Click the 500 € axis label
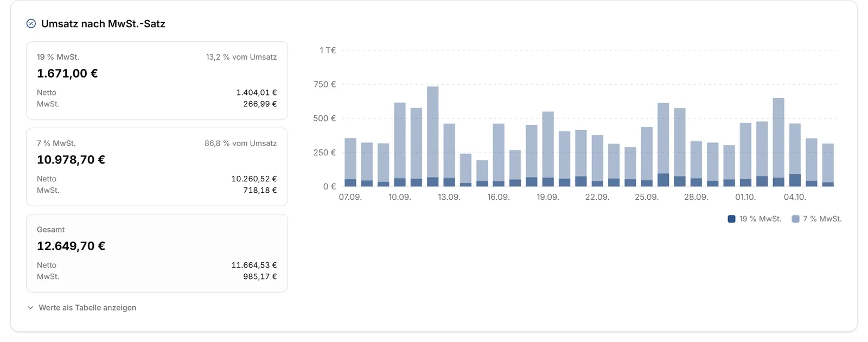The height and width of the screenshot is (342, 868). 324,118
